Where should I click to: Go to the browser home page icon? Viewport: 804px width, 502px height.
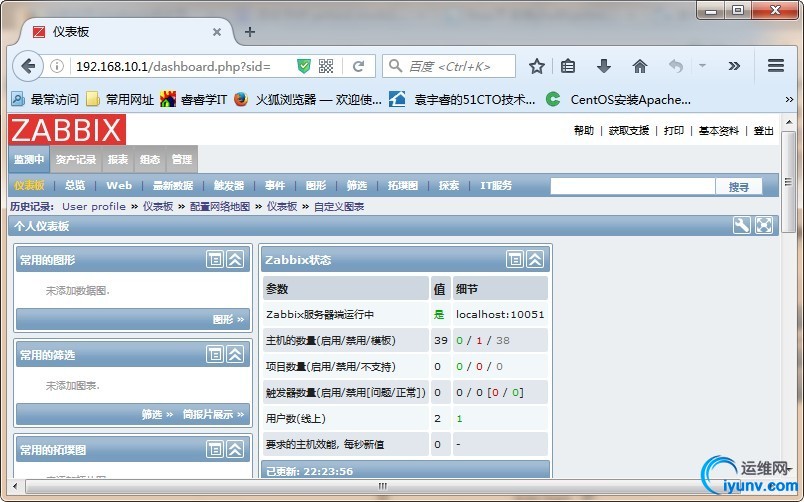(x=640, y=66)
